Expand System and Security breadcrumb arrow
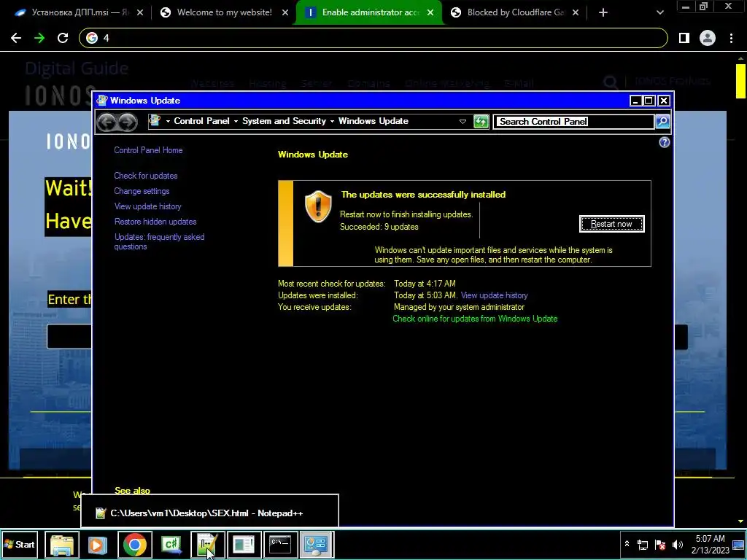This screenshot has height=560, width=747. click(x=332, y=122)
